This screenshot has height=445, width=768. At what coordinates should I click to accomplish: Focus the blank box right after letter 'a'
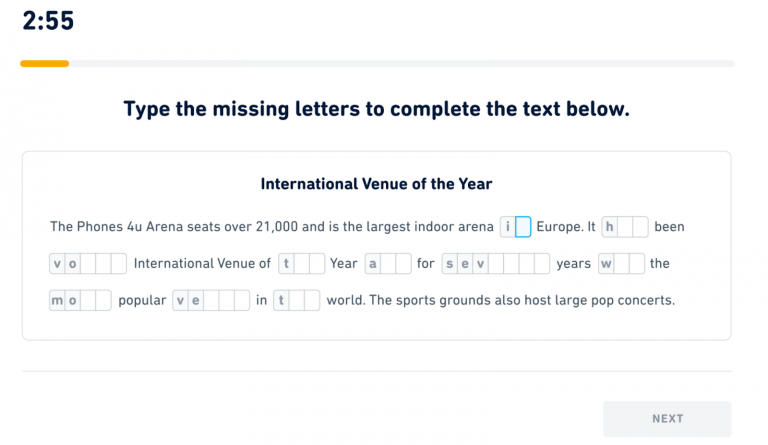click(388, 264)
